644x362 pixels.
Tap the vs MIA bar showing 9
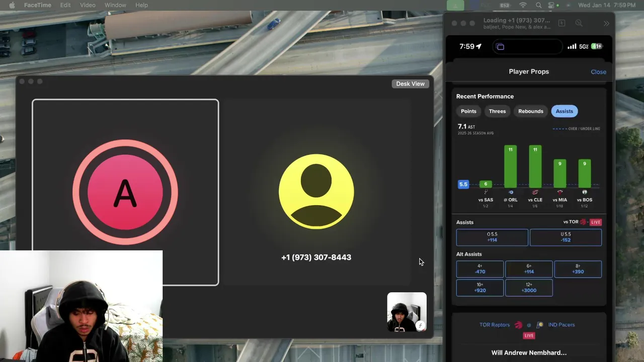point(559,173)
